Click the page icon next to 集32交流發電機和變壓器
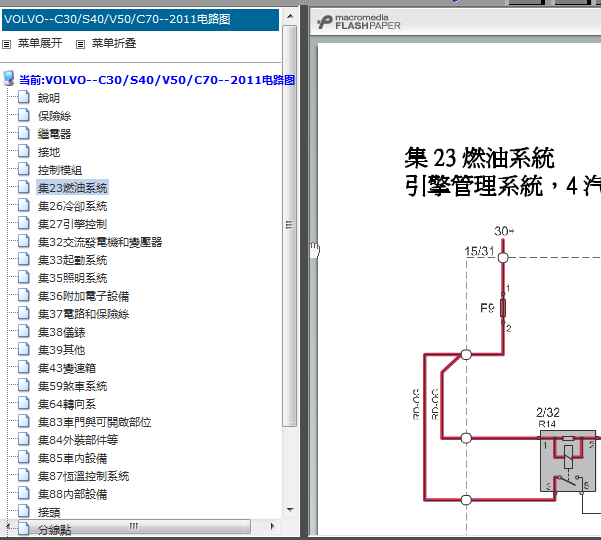This screenshot has height=540, width=601. pyautogui.click(x=24, y=241)
